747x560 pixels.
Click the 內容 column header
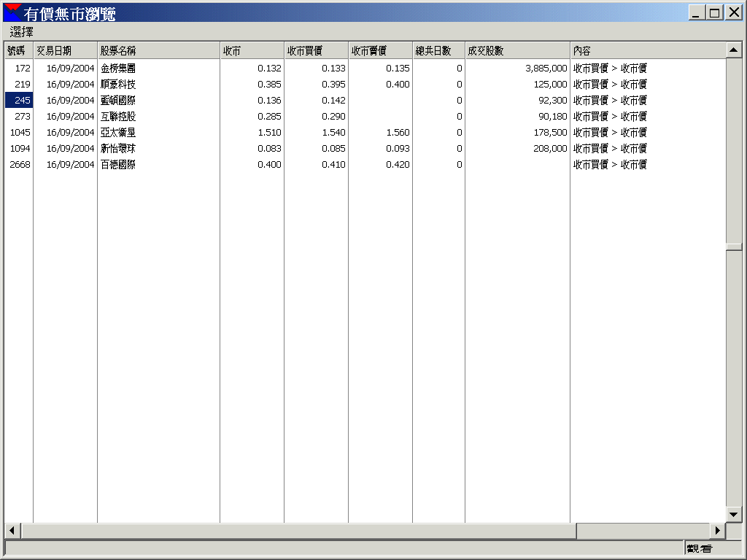648,50
